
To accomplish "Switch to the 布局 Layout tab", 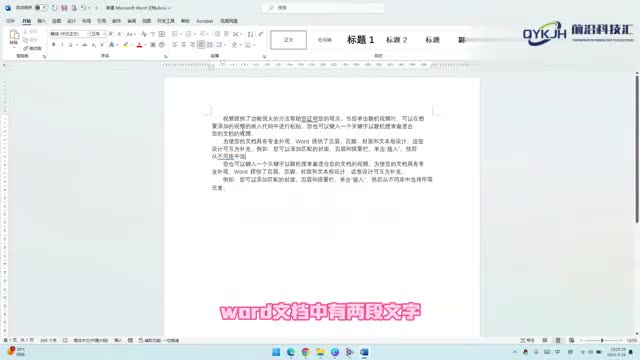I will (87, 21).
